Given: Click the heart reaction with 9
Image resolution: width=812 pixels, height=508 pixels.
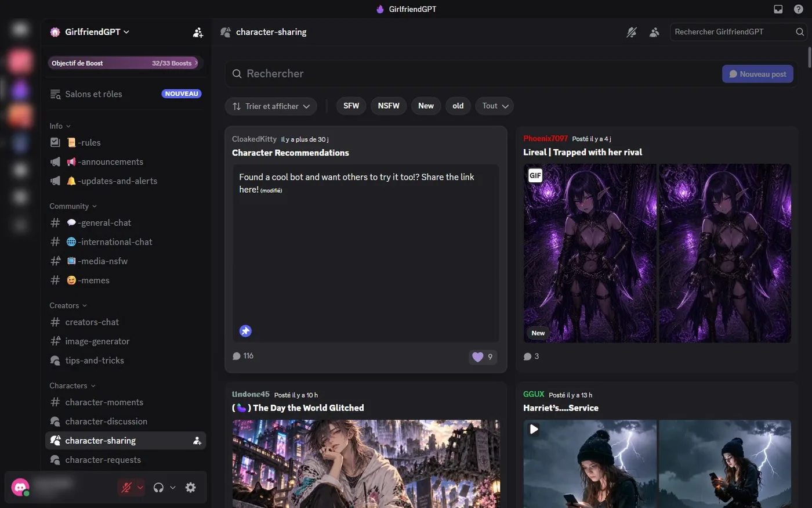Looking at the screenshot, I should click(x=483, y=357).
